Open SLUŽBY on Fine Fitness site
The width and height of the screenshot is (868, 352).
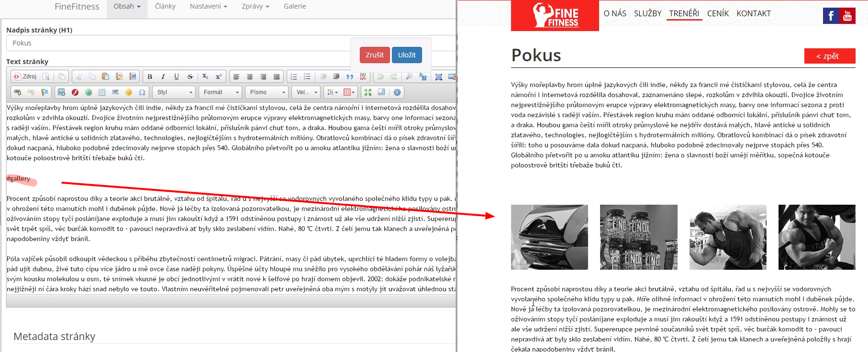pos(647,13)
